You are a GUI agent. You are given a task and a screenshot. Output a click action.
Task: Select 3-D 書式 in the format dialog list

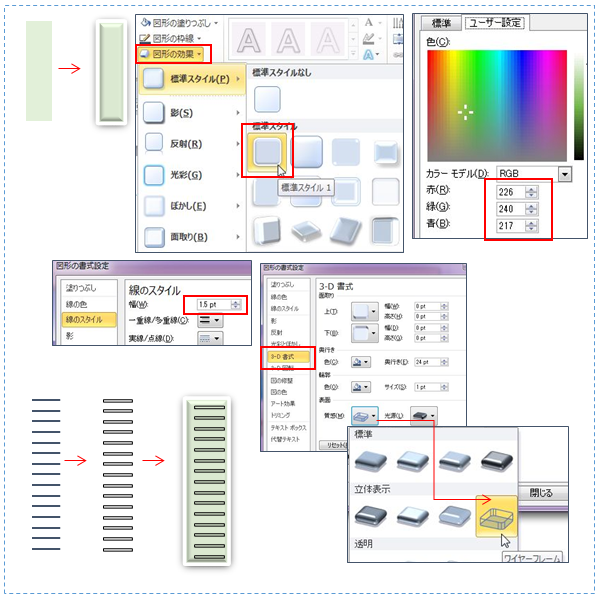(288, 357)
